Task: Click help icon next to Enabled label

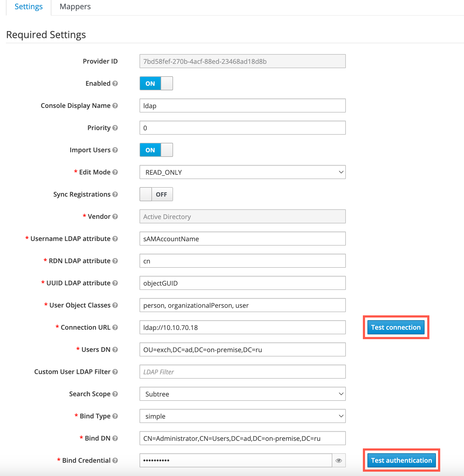Action: click(x=115, y=84)
